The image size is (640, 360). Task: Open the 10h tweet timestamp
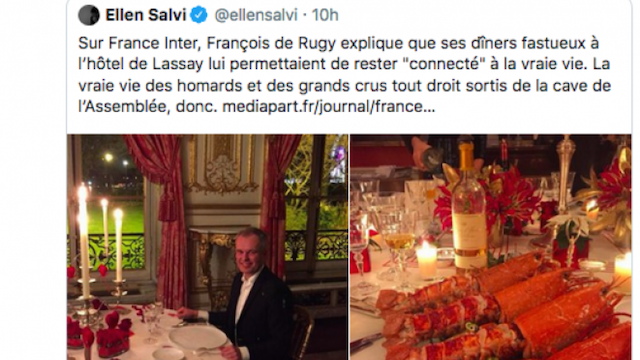point(325,15)
